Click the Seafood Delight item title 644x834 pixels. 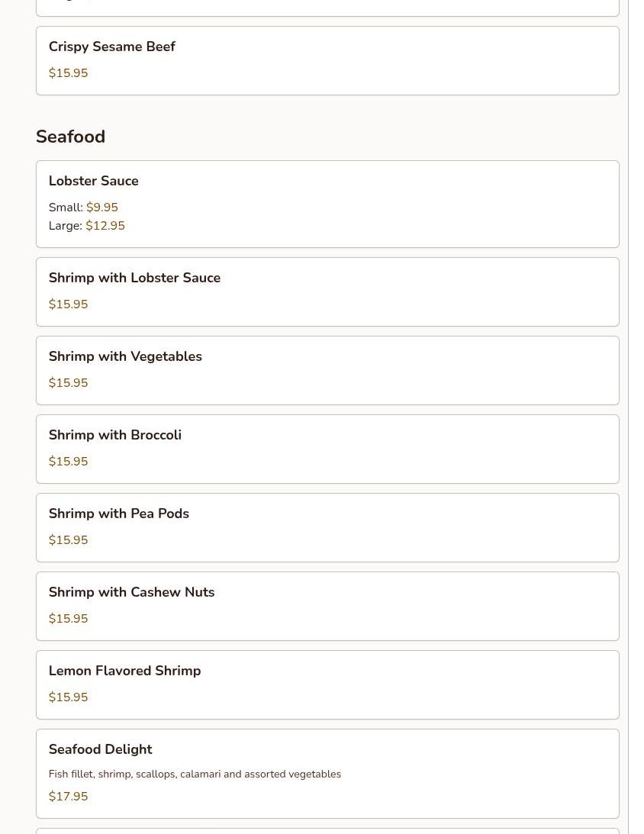point(100,749)
